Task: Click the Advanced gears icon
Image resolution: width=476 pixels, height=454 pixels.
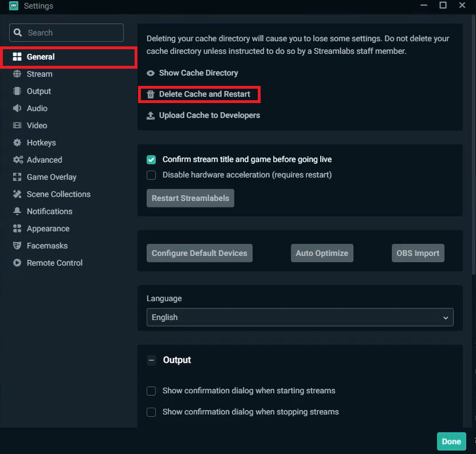Action: pyautogui.click(x=18, y=160)
